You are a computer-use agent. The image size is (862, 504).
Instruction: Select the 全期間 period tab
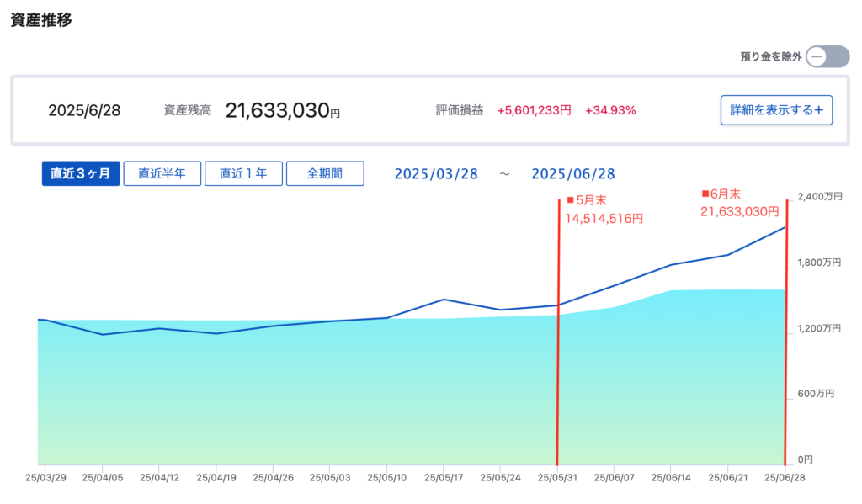coord(325,173)
